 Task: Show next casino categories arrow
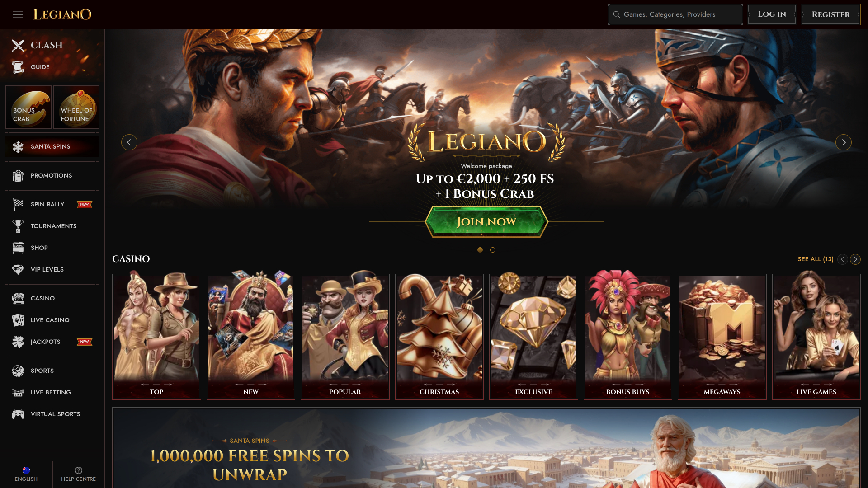click(855, 259)
